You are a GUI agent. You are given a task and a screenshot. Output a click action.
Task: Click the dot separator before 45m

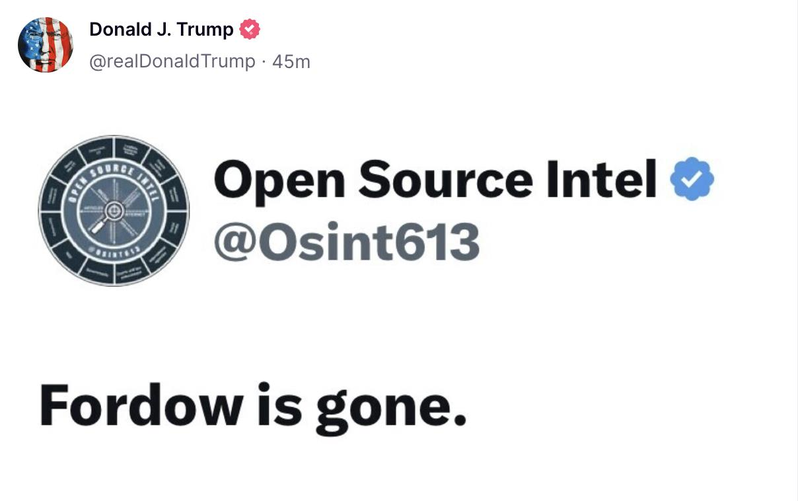click(x=264, y=62)
